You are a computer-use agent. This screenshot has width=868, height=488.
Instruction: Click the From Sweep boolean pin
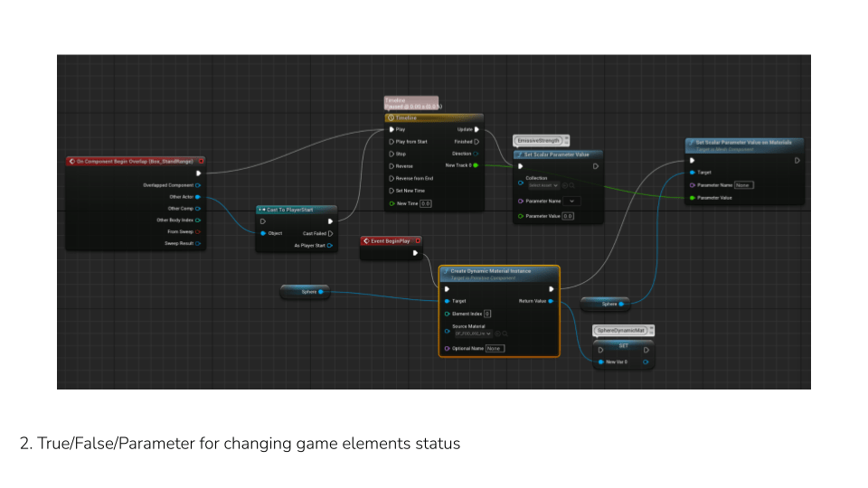pos(198,231)
